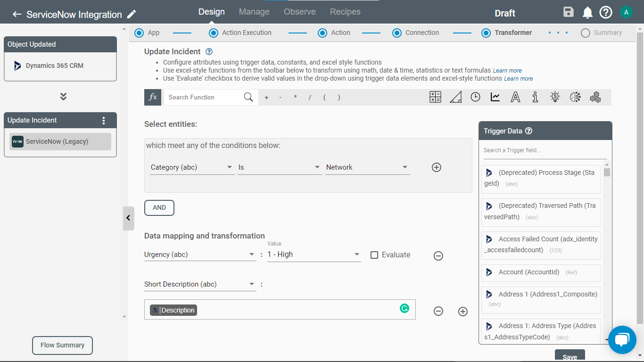The height and width of the screenshot is (362, 644).
Task: Open date and time functions clock icon
Action: [x=475, y=97]
